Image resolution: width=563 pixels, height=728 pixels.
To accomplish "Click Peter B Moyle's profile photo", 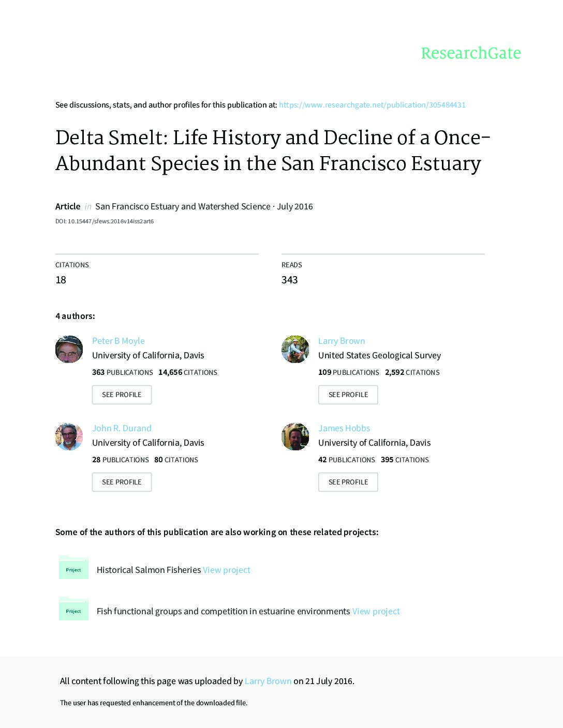I will (x=69, y=350).
